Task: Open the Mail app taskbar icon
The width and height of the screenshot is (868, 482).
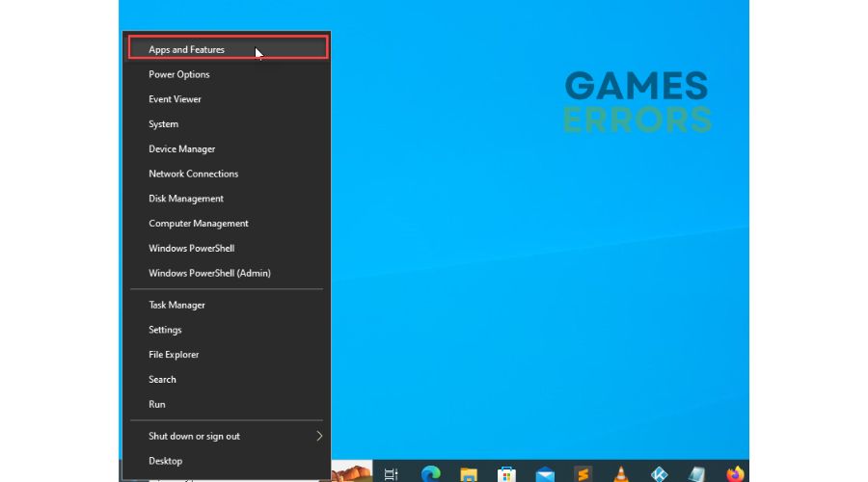Action: pos(545,474)
